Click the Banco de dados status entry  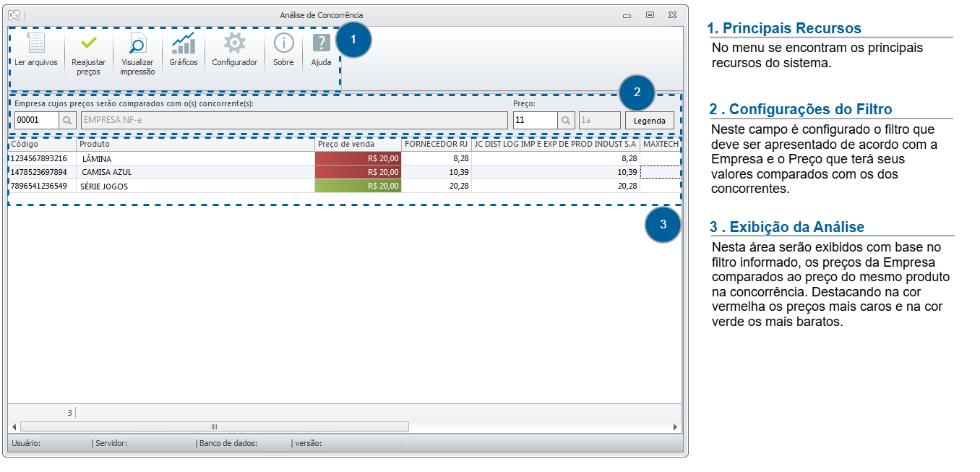pos(227,443)
